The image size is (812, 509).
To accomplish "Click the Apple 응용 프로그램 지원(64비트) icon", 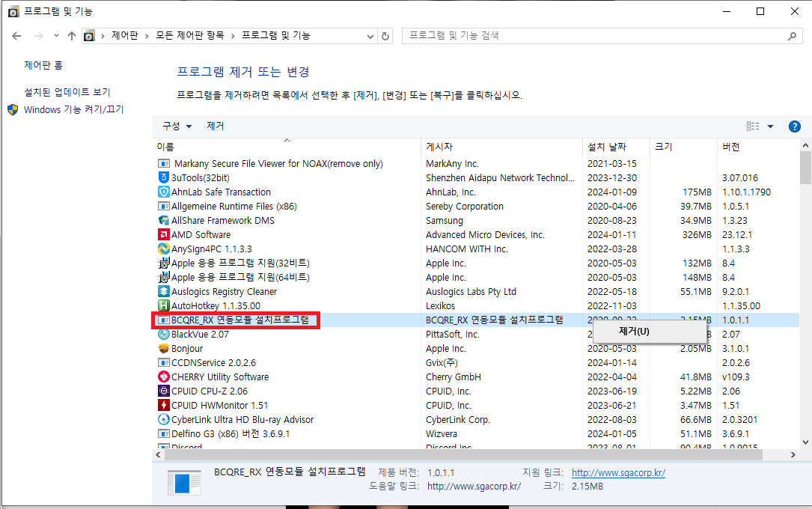I will click(x=164, y=278).
